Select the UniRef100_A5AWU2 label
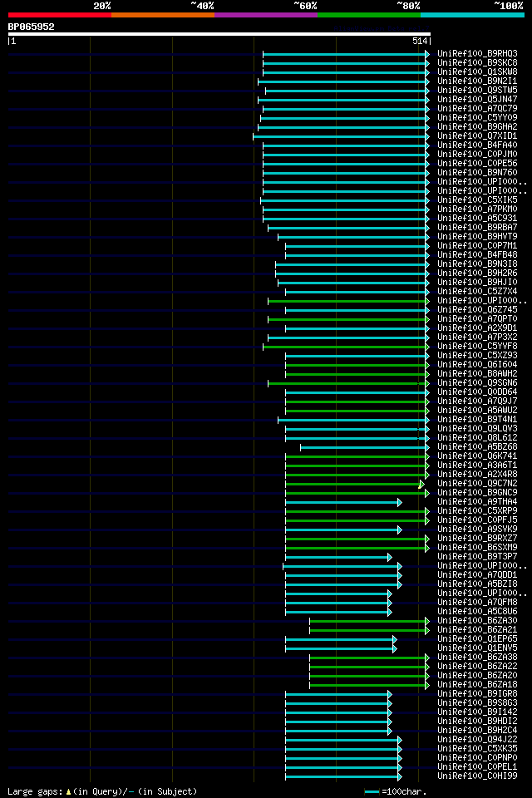This screenshot has height=798, width=532. pos(477,410)
